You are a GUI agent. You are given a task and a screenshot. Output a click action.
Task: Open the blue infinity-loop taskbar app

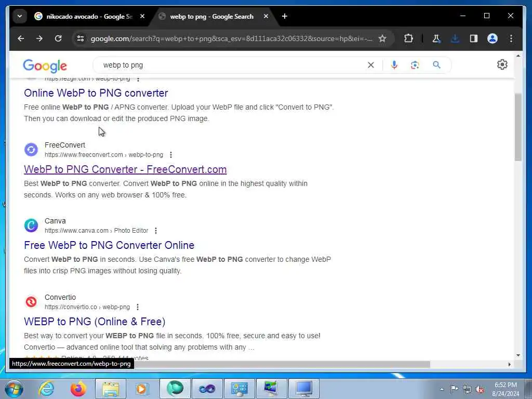point(207,389)
